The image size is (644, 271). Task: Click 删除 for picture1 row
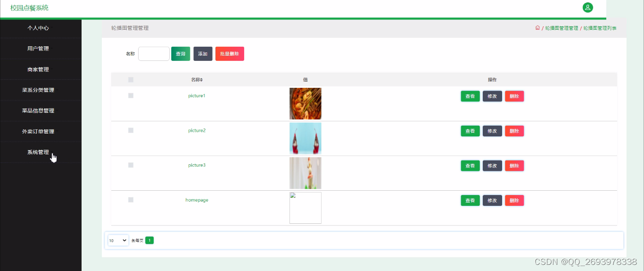point(514,96)
